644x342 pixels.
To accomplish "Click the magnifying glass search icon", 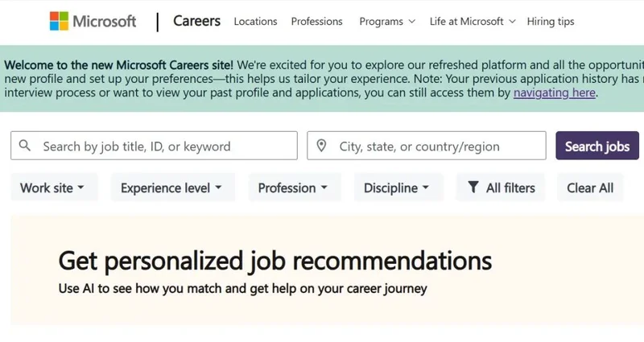I will click(x=25, y=146).
